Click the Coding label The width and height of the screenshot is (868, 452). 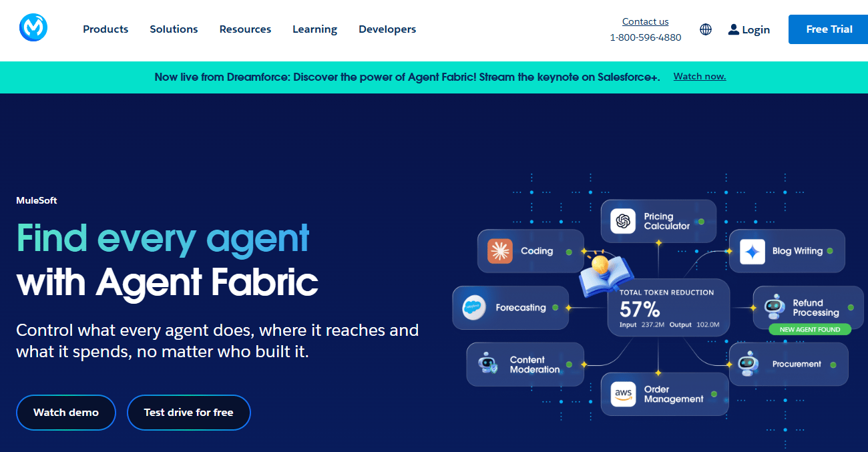(x=537, y=251)
